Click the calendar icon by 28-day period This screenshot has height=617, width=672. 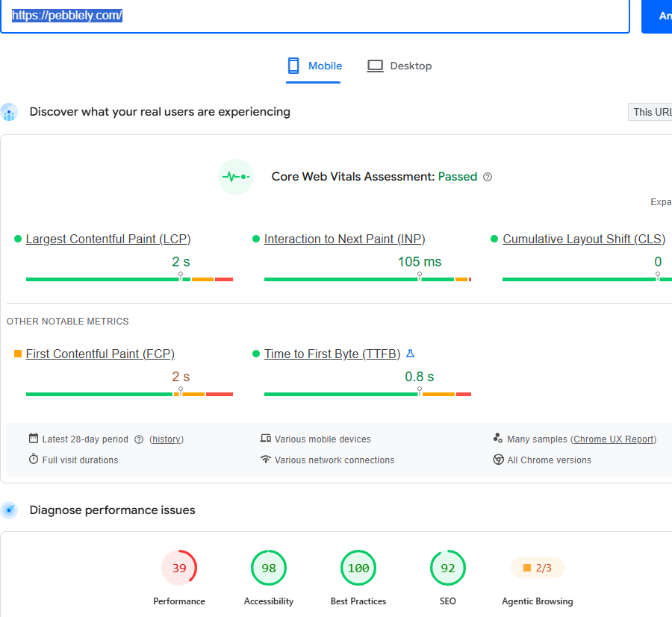(34, 439)
